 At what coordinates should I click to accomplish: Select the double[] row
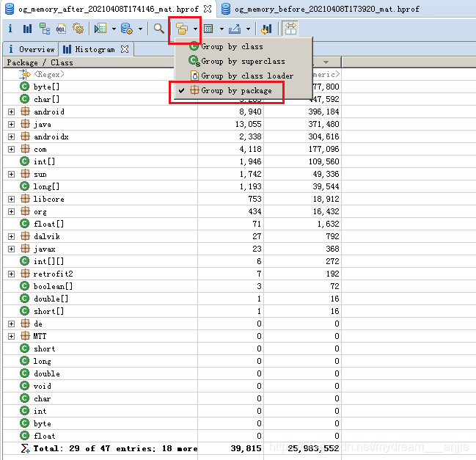point(172,299)
